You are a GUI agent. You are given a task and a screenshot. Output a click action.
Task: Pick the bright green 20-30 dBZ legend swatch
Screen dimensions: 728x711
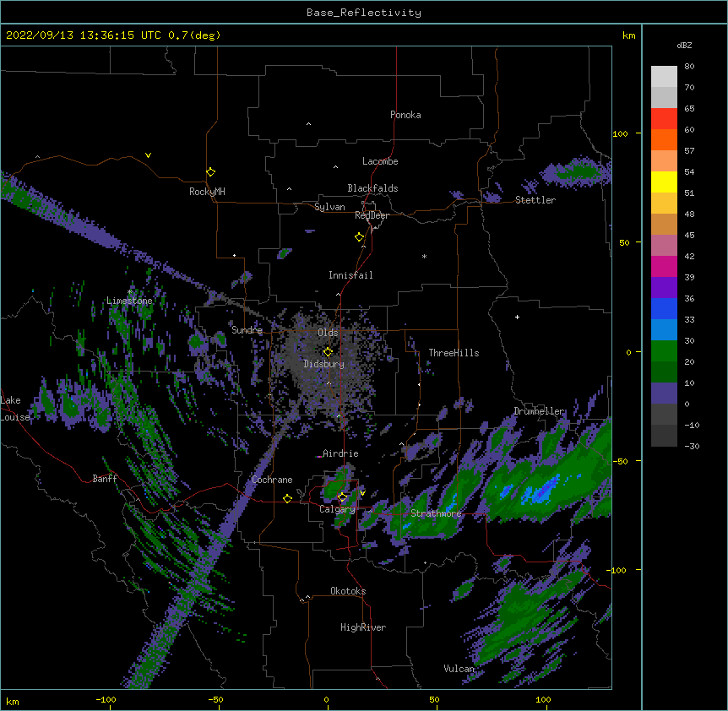pos(664,351)
